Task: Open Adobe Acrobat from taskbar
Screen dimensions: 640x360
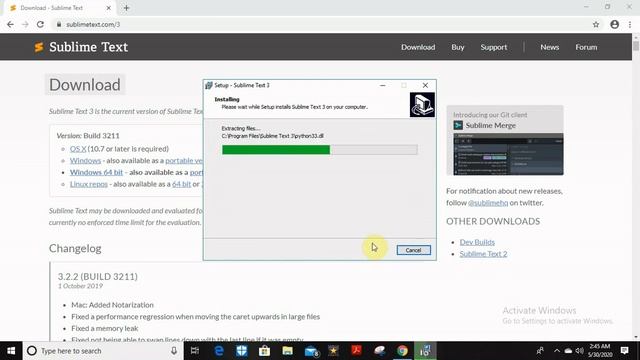Action: click(x=357, y=351)
